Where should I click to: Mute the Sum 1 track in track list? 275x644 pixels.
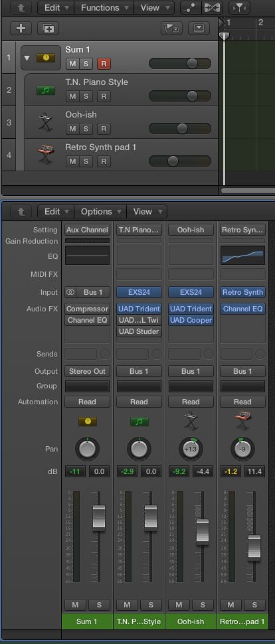tap(72, 64)
